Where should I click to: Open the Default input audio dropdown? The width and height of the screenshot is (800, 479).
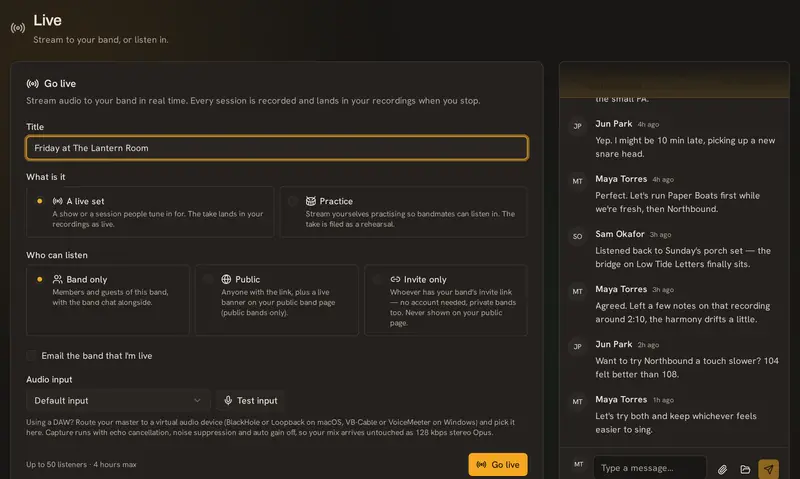(x=118, y=400)
